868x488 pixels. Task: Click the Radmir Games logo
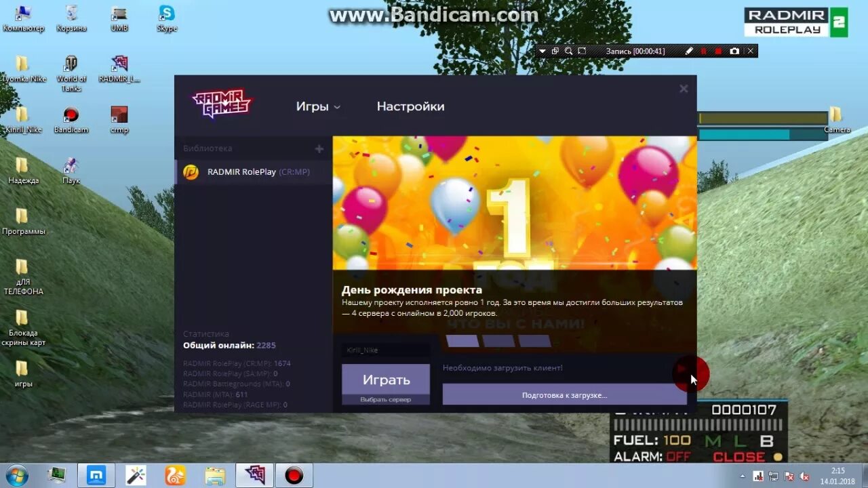(x=222, y=104)
